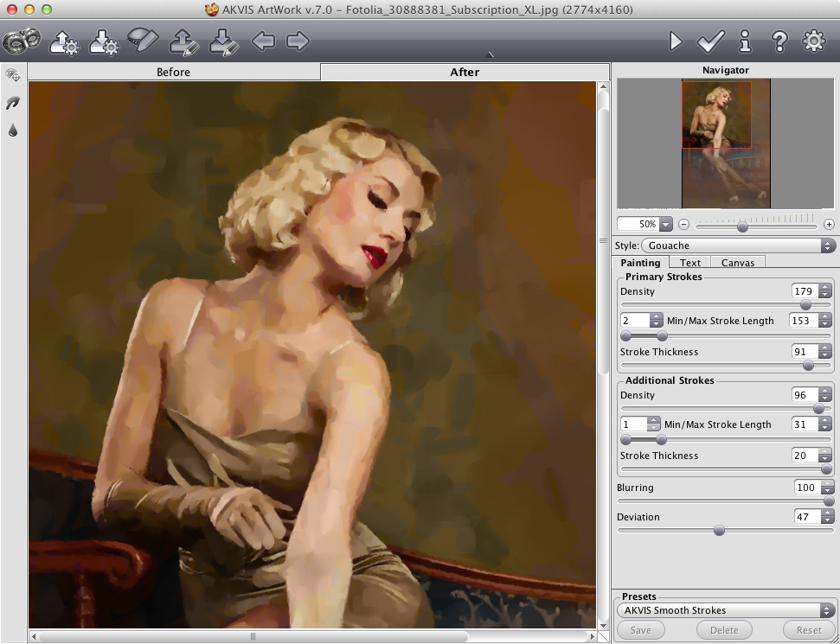Apply the result with the checkmark icon
The height and width of the screenshot is (644, 840).
pyautogui.click(x=710, y=41)
